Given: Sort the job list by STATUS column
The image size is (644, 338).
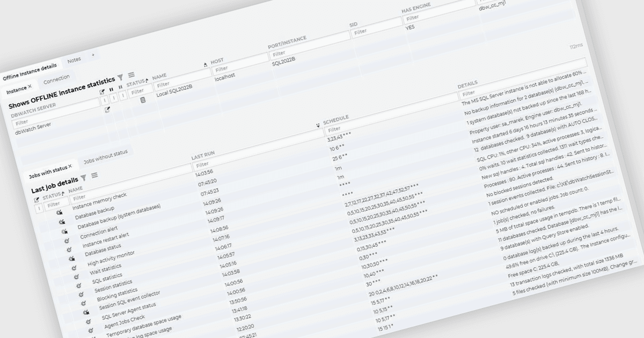Looking at the screenshot, I should click(53, 196).
